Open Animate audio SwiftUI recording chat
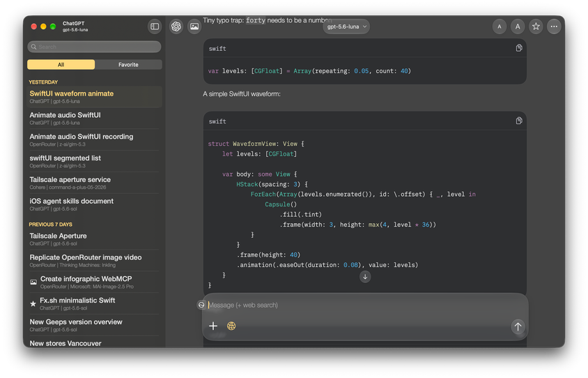Image resolution: width=588 pixels, height=378 pixels. [x=94, y=139]
